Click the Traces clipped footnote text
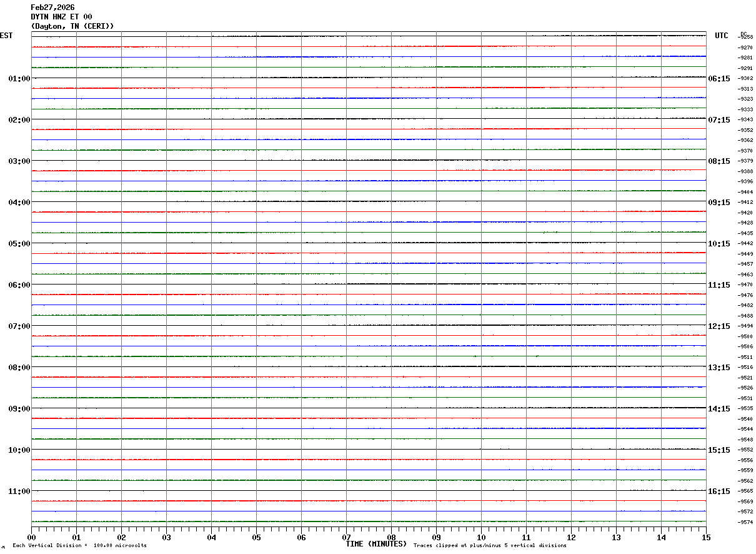Viewport: 756px width, 554px height. tap(490, 546)
